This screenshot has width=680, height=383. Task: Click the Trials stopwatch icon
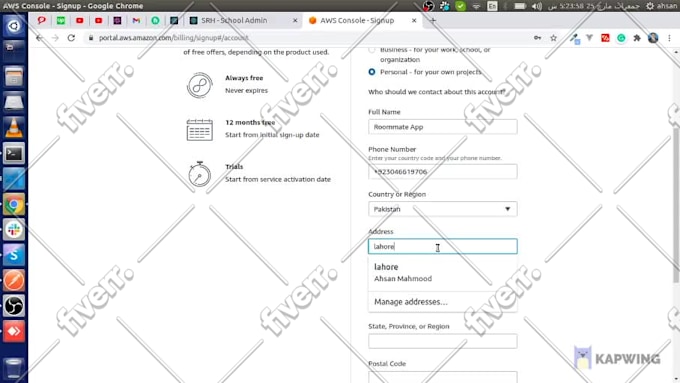click(199, 174)
